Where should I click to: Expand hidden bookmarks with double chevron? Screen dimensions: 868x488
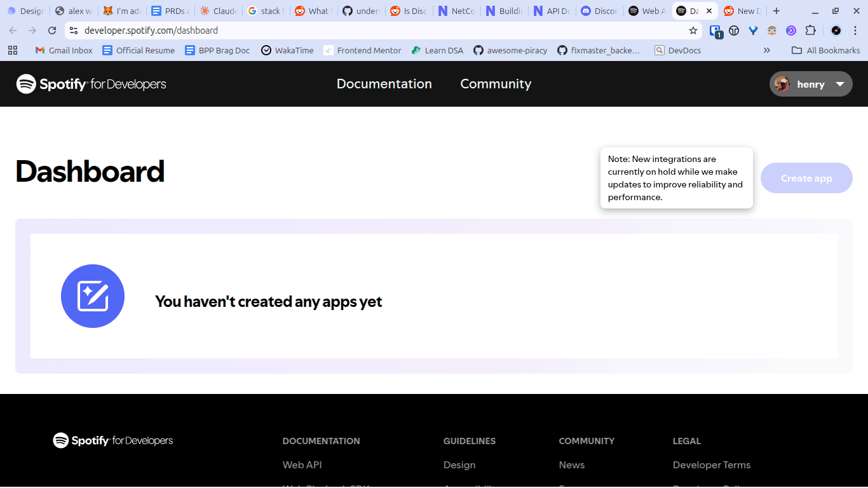767,50
